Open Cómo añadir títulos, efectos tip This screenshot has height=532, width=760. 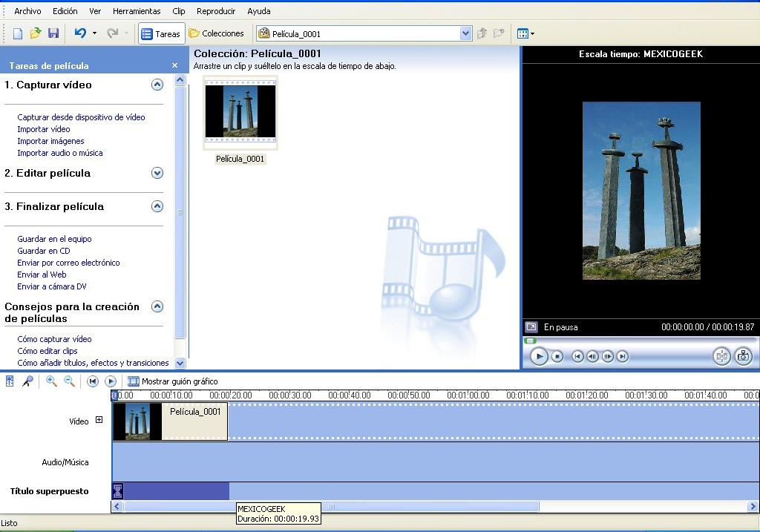click(93, 363)
